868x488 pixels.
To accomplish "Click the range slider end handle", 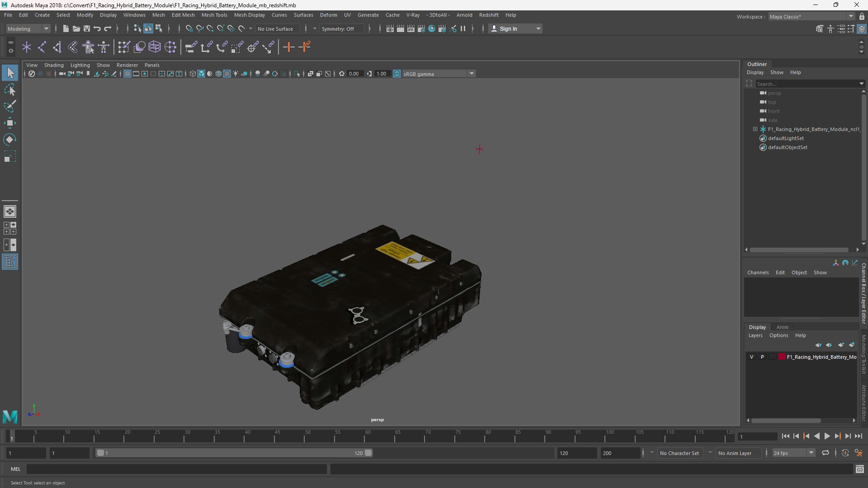I will click(368, 453).
